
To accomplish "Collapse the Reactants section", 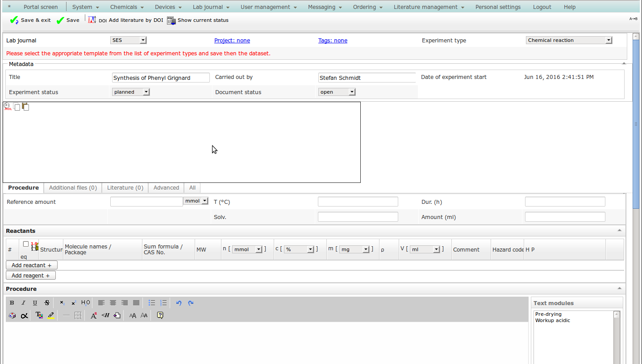I will coord(619,231).
